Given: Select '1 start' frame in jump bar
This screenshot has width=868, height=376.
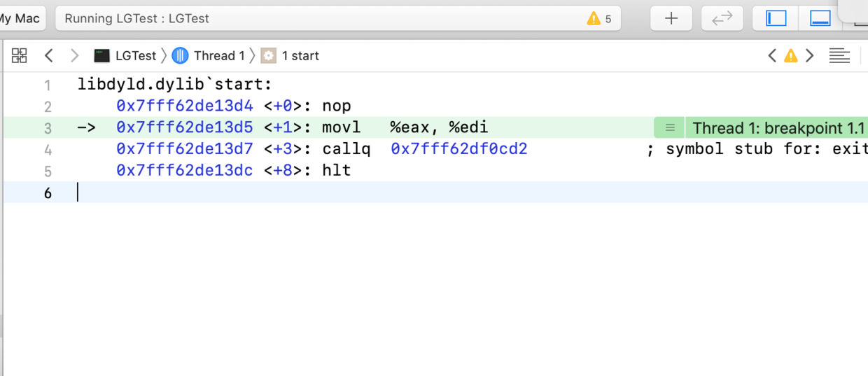Looking at the screenshot, I should click(290, 55).
